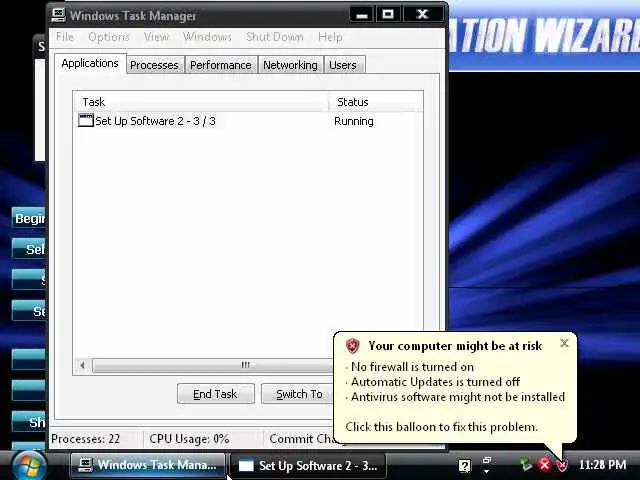The image size is (640, 480).
Task: Open the Help menu
Action: pyautogui.click(x=330, y=37)
